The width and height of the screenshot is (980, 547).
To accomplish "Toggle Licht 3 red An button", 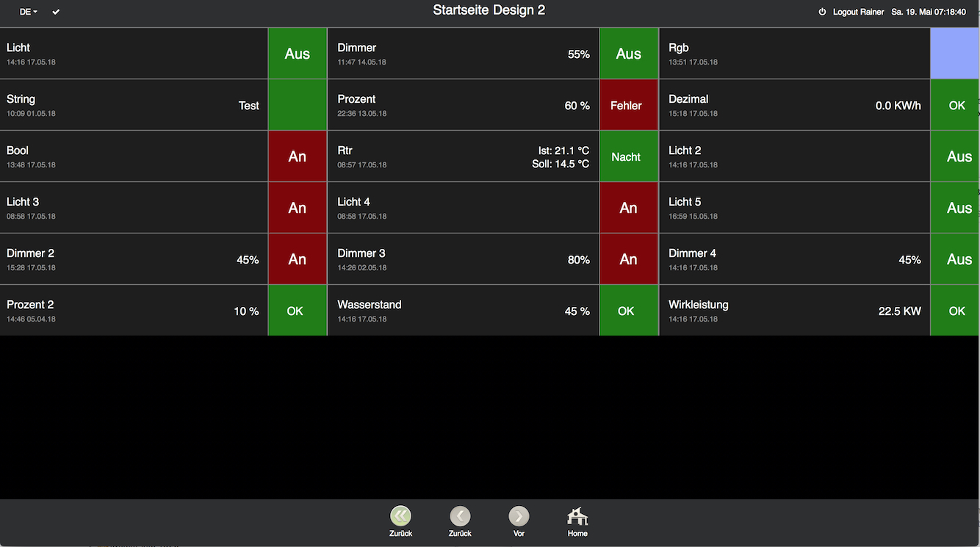I will [298, 208].
